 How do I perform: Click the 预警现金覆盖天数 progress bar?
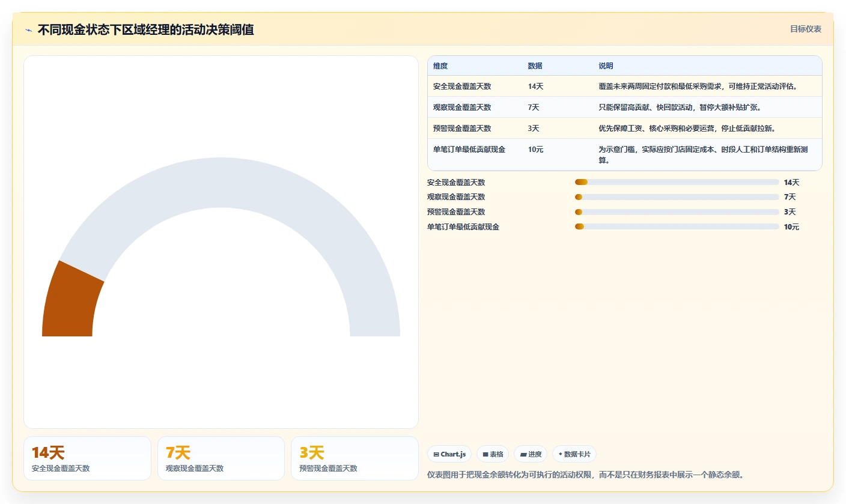click(x=677, y=212)
